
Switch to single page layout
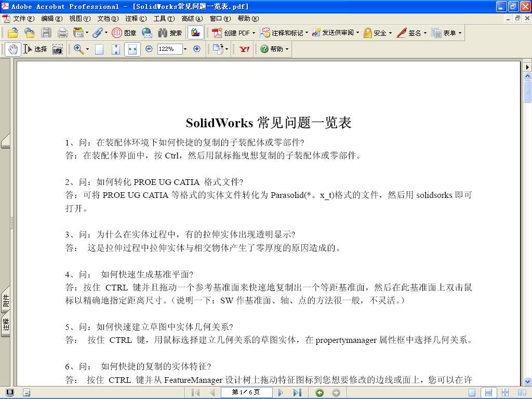[x=472, y=393]
